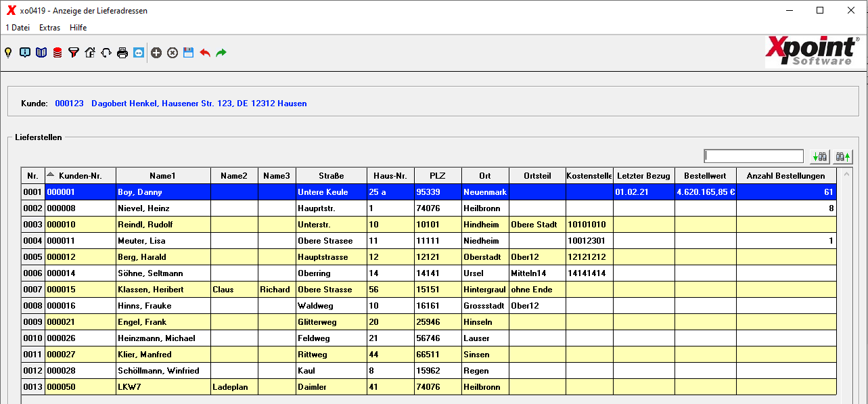
Task: Select row with Klier, Manfred
Action: (x=429, y=355)
